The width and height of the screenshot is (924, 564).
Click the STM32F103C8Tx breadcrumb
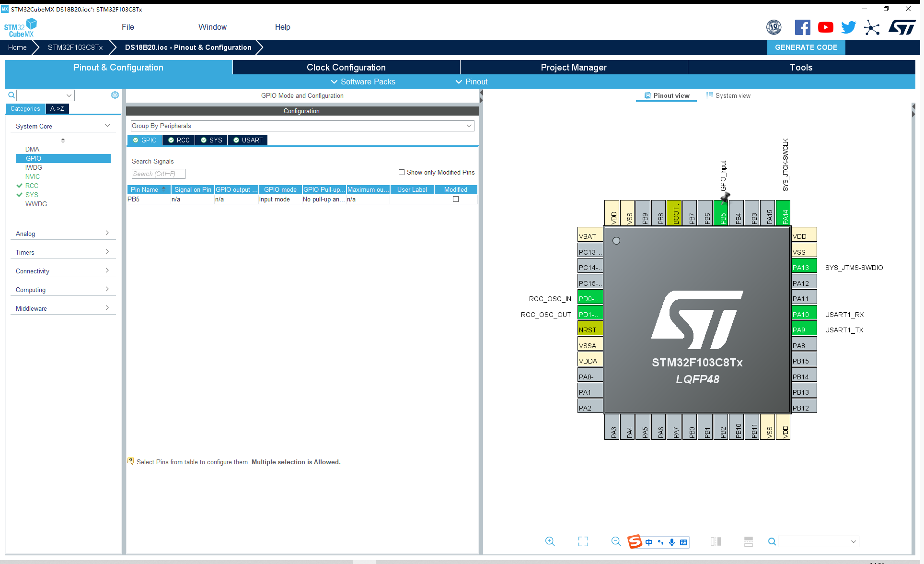point(75,47)
